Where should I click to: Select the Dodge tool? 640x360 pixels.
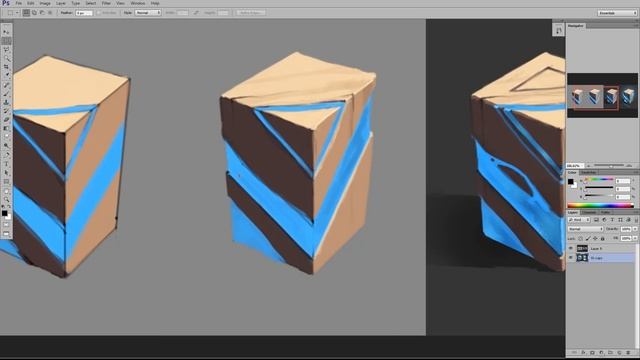click(6, 145)
